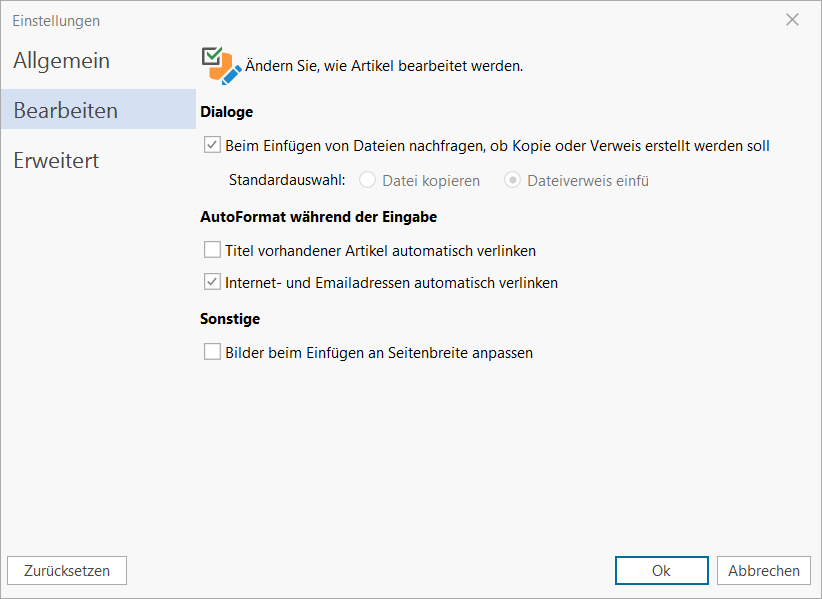Check 'Bilder beim Einfügen an Seitenbreite anpassen'
Image resolution: width=822 pixels, height=599 pixels.
point(212,352)
